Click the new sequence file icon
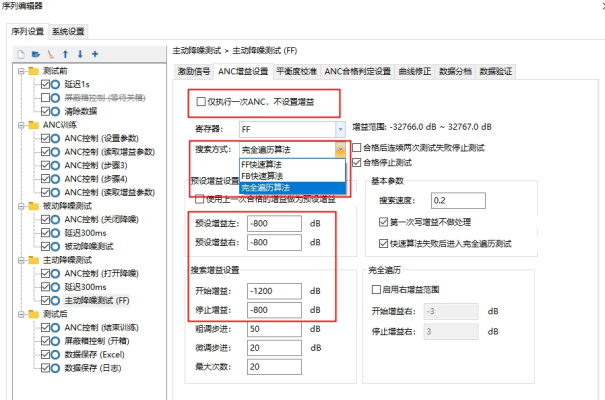 21,54
